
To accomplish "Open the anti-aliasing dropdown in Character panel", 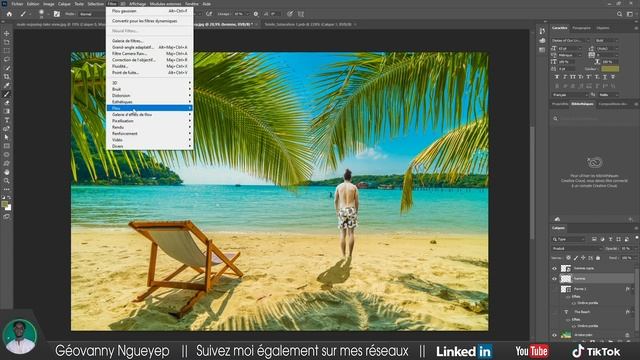I will [608, 95].
